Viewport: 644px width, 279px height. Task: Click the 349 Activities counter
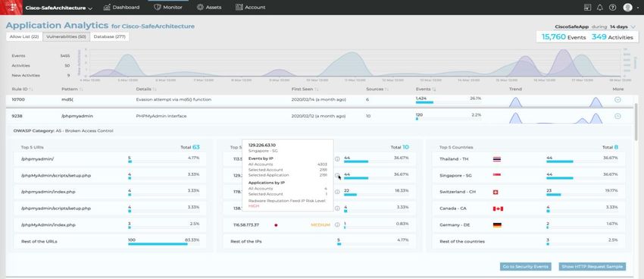(x=612, y=37)
